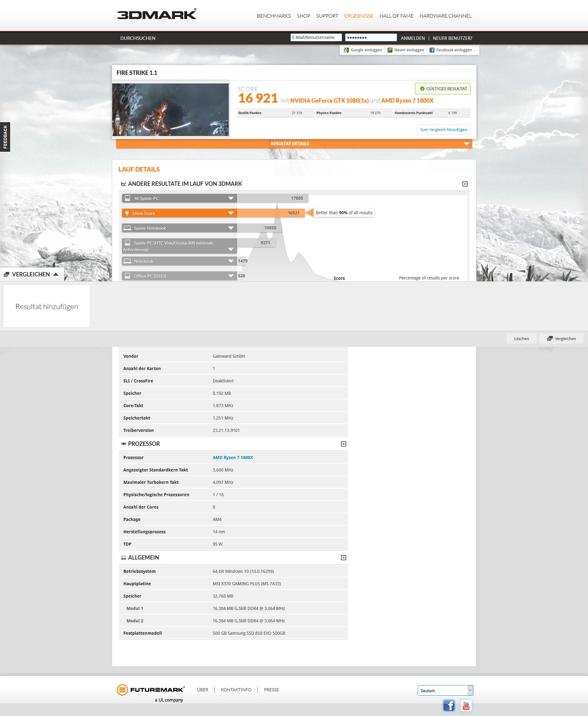Click the Gültiges Resultat button
588x716 pixels.
[442, 89]
